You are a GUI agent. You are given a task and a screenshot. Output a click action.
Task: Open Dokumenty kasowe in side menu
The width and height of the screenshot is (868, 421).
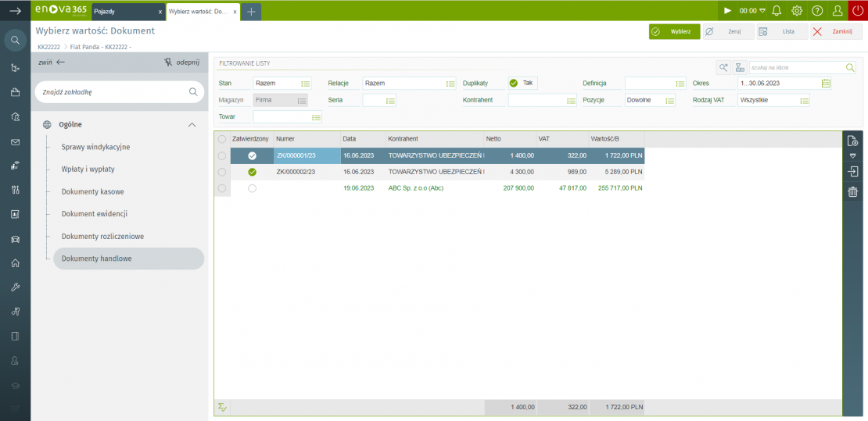[x=92, y=191]
